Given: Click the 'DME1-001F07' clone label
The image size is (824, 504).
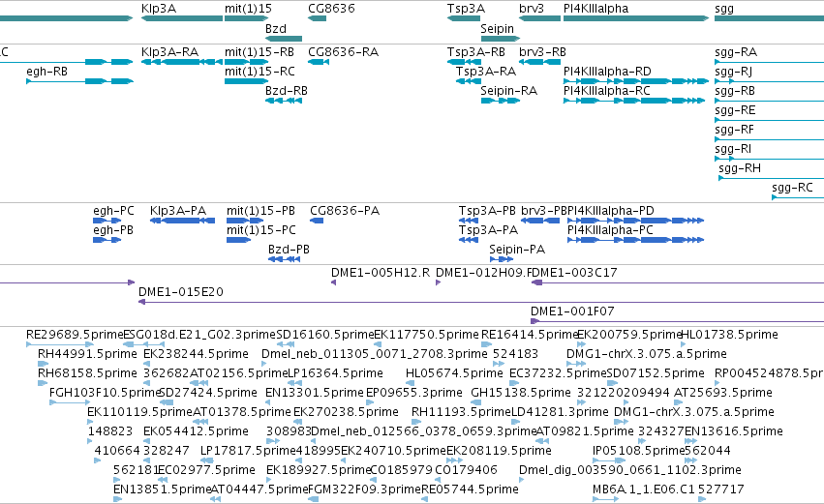Looking at the screenshot, I should (x=572, y=311).
